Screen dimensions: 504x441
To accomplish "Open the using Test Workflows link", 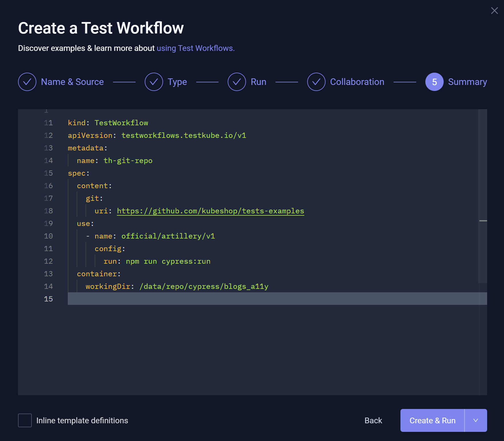I will 195,48.
